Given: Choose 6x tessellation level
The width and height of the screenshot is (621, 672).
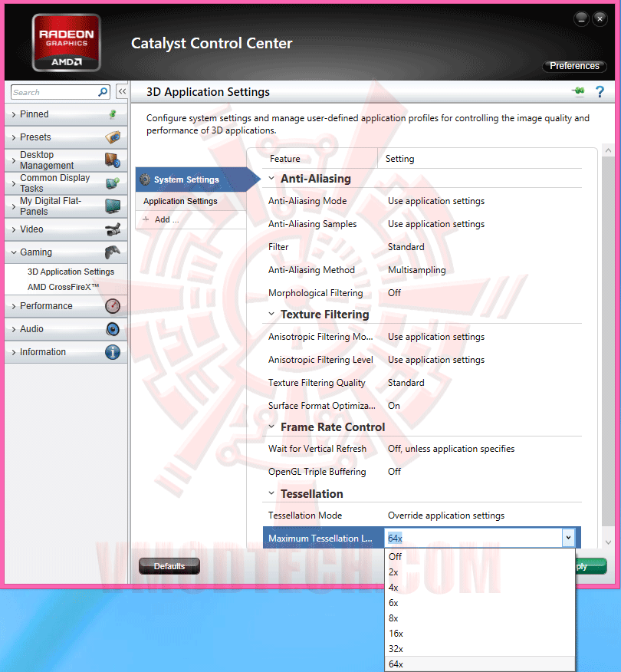Looking at the screenshot, I should pyautogui.click(x=480, y=603).
